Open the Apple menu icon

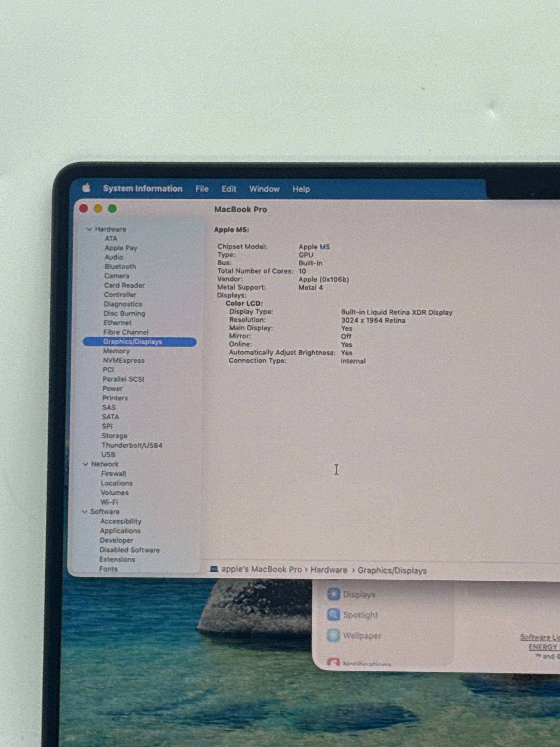pyautogui.click(x=86, y=188)
